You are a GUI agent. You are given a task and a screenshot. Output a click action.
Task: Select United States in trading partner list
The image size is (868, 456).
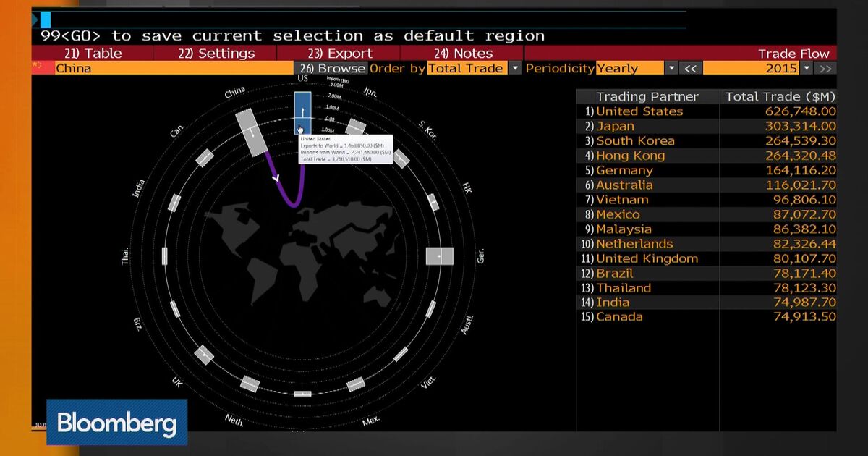click(x=639, y=111)
